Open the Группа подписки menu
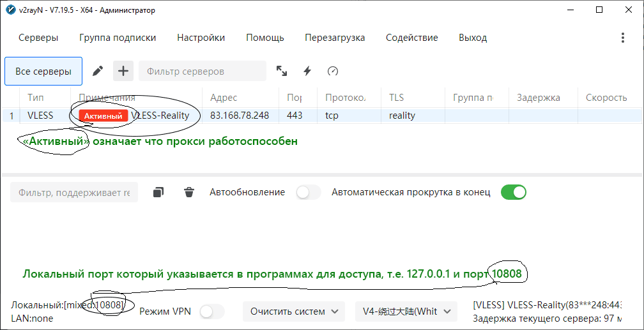644x330 pixels. pos(118,38)
